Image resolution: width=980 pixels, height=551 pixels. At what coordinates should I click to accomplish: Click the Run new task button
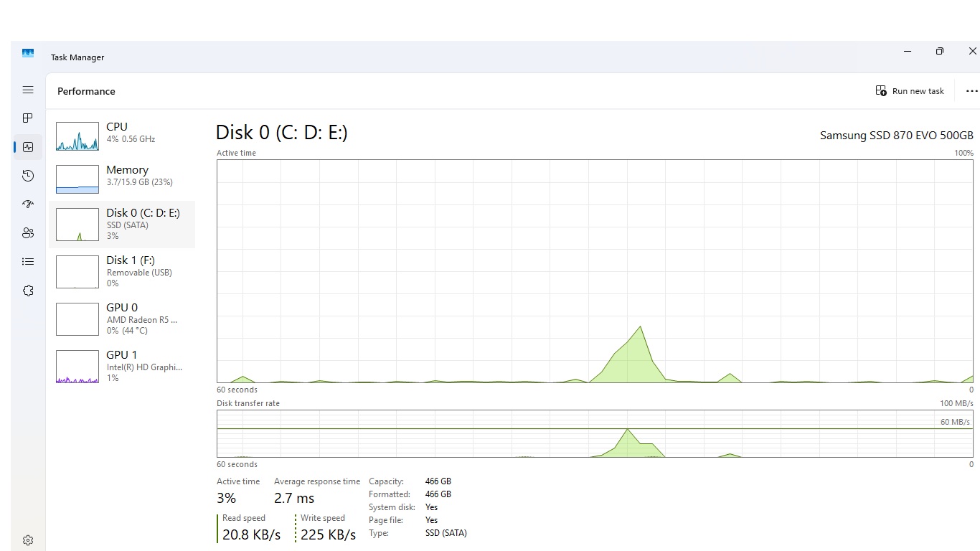pos(910,91)
